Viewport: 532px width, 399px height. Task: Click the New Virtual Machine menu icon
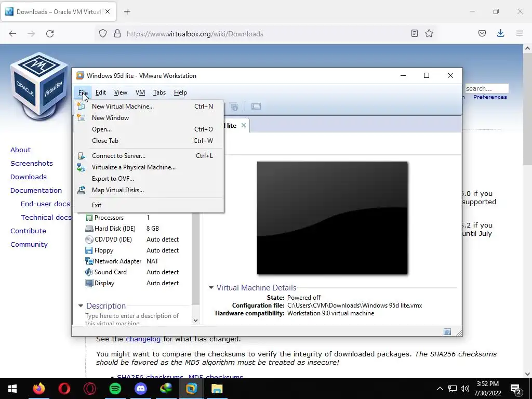81,106
